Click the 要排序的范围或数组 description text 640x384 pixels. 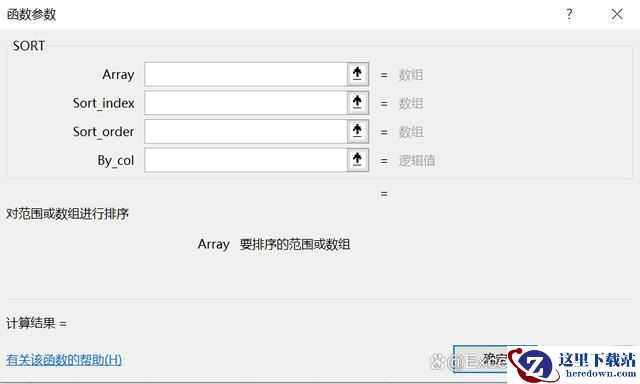pyautogui.click(x=295, y=244)
